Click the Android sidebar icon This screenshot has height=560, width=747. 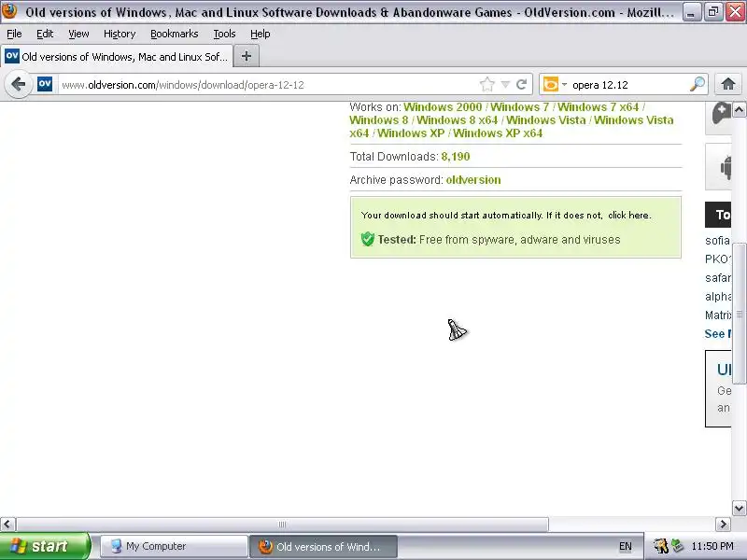point(726,167)
